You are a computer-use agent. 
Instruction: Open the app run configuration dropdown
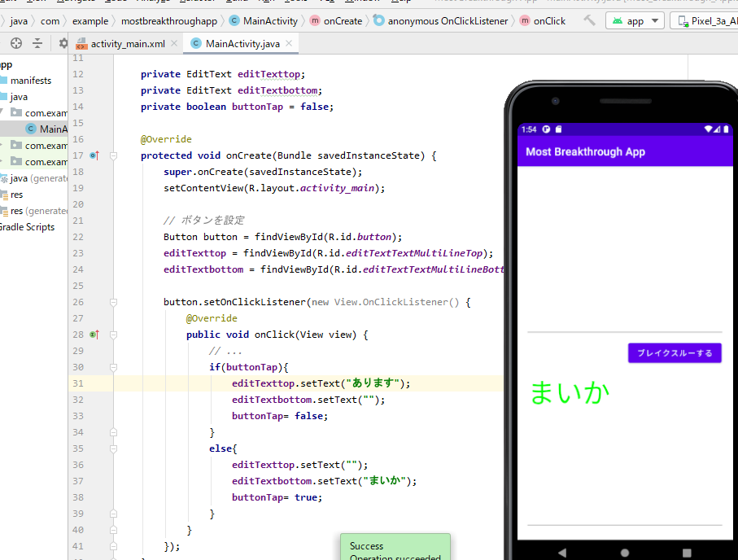[x=635, y=20]
